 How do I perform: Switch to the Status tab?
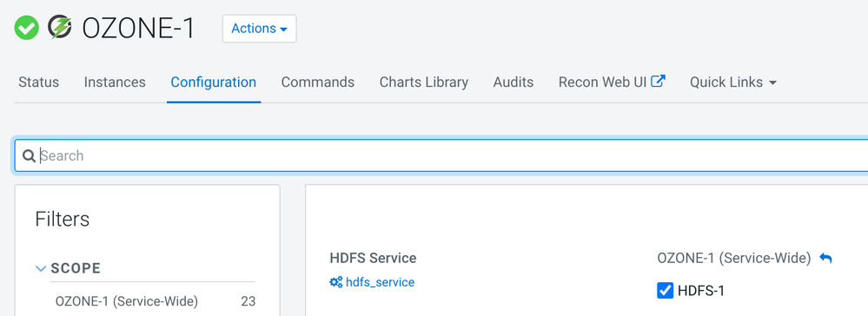coord(39,82)
